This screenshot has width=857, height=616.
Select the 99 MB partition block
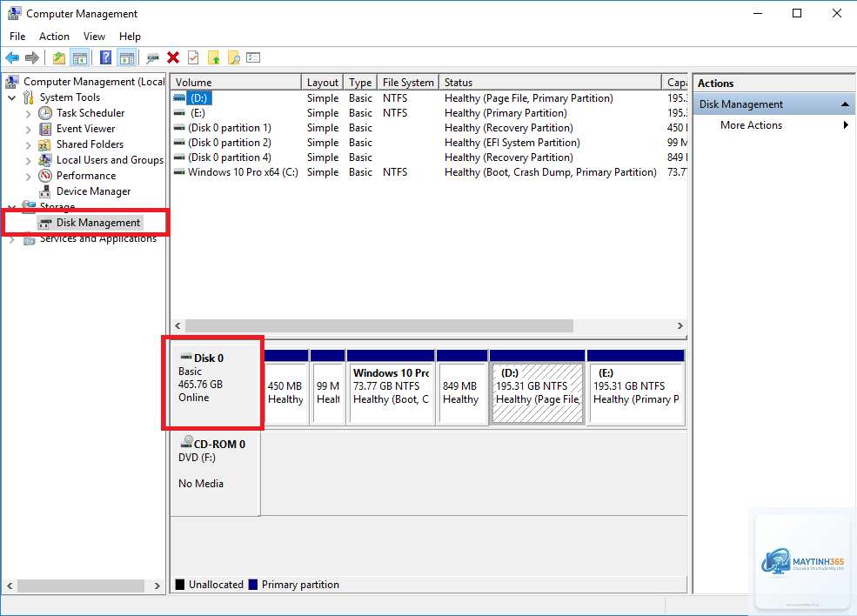(328, 387)
